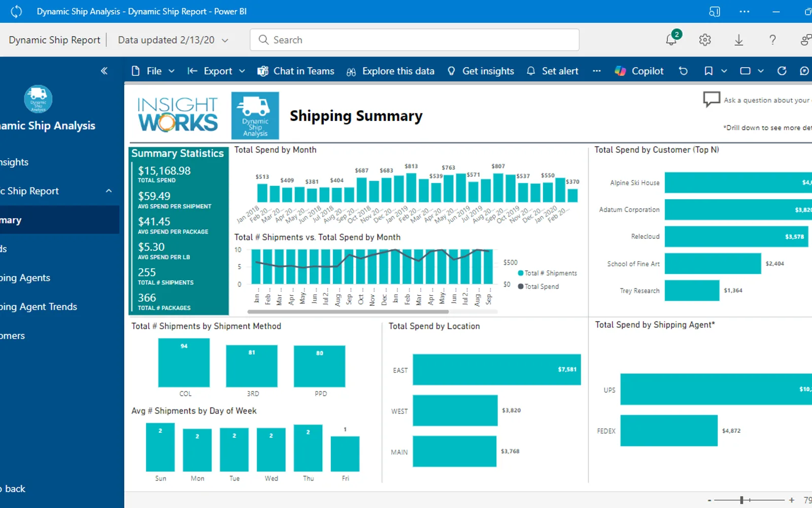The image size is (812, 508).
Task: Open the File menu dropdown
Action: [x=153, y=71]
